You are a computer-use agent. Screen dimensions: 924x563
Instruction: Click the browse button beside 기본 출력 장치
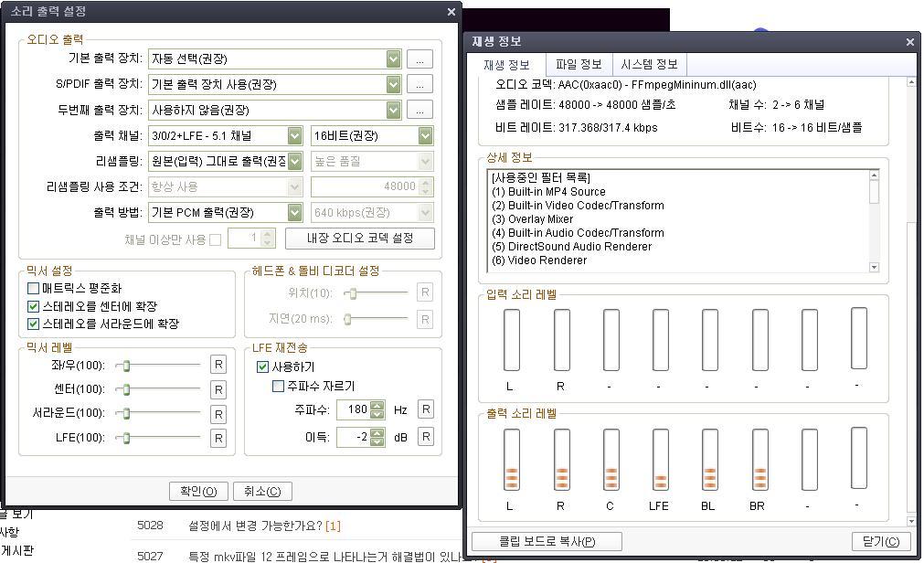pos(420,59)
